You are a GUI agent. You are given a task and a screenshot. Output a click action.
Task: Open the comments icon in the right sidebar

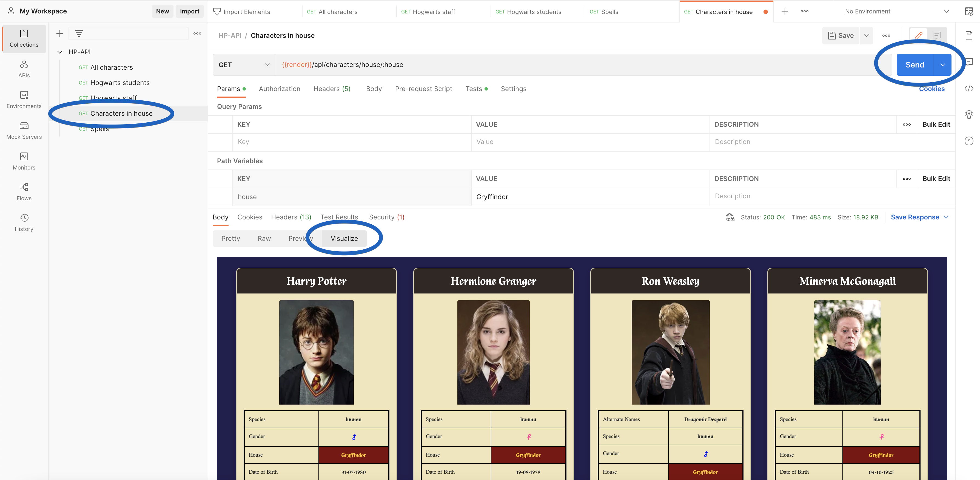tap(969, 62)
